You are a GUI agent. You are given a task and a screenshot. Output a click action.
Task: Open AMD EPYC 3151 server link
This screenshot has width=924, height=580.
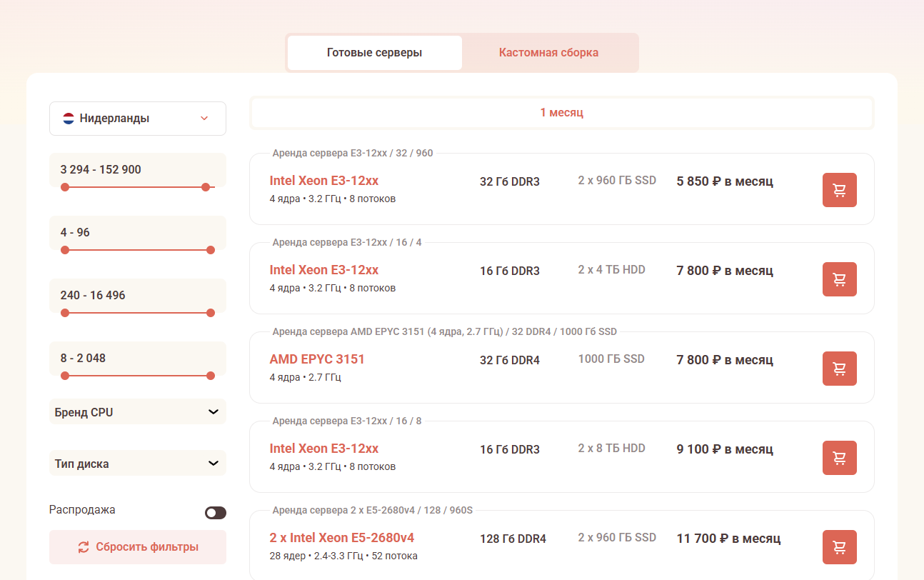pos(317,359)
